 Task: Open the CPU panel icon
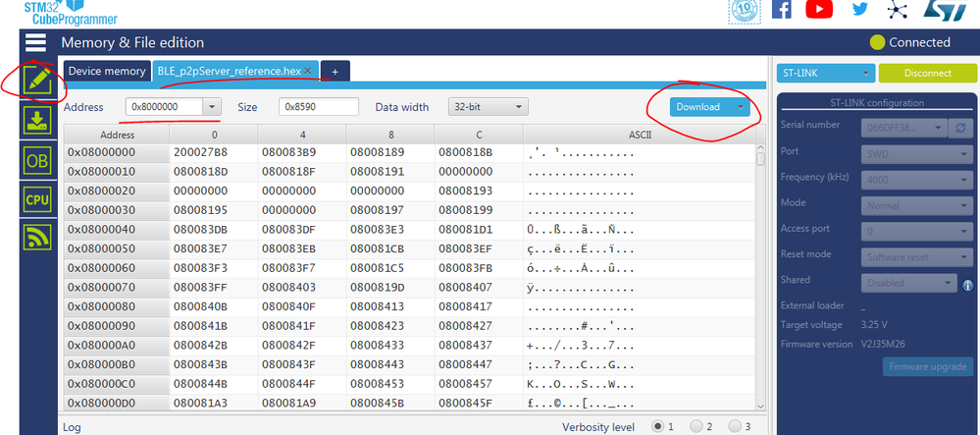click(37, 200)
